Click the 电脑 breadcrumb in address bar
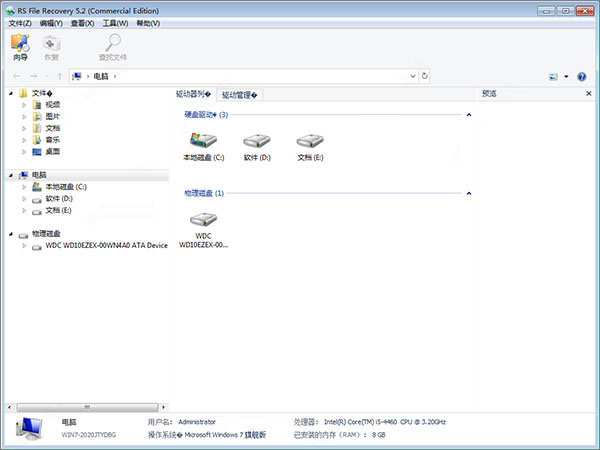Screen dimensions: 600x450 pos(101,77)
